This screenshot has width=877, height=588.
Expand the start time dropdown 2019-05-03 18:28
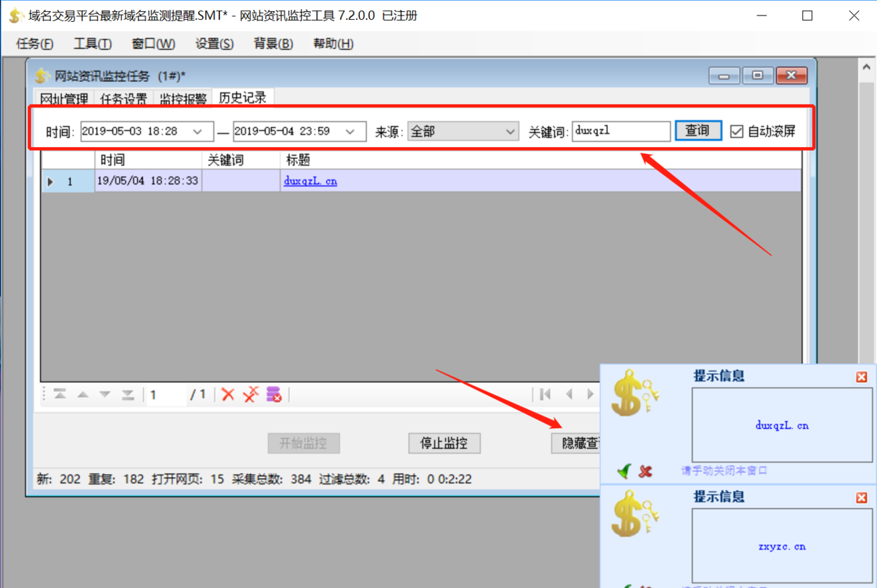(198, 131)
